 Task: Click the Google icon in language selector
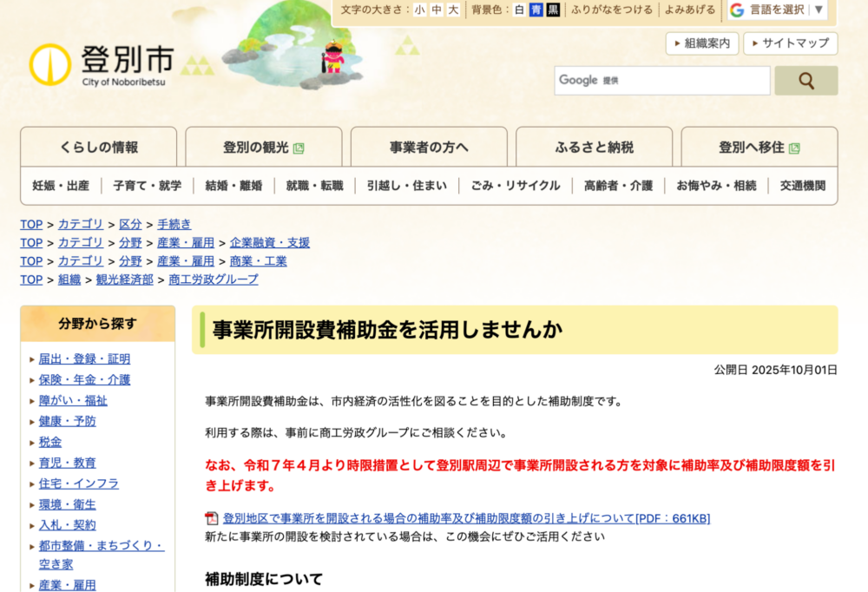tap(737, 10)
